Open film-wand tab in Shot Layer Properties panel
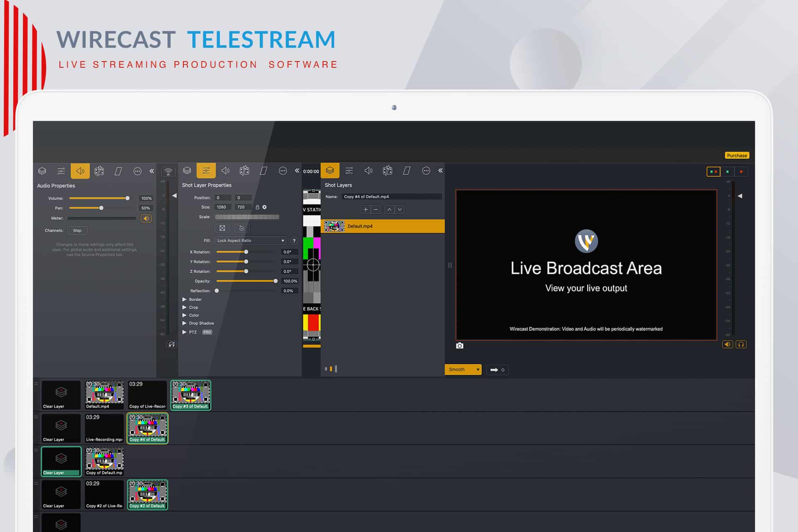798x532 pixels. [244, 170]
